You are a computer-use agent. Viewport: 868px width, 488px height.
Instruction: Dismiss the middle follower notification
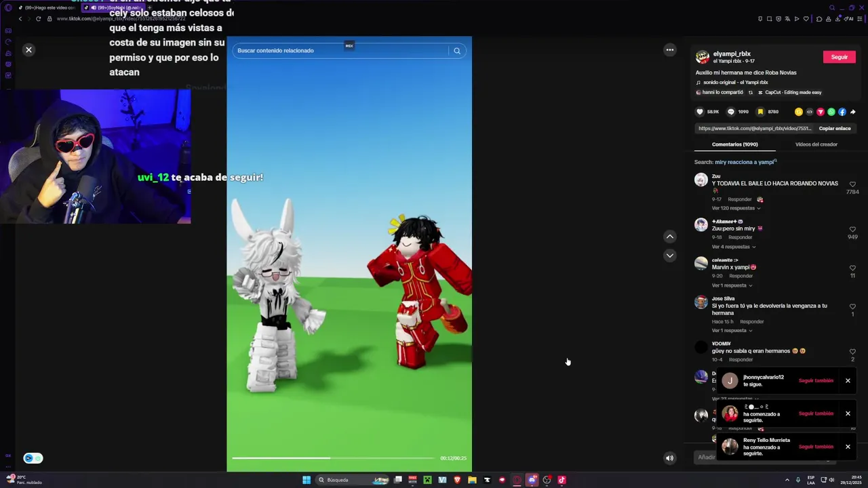pos(848,413)
